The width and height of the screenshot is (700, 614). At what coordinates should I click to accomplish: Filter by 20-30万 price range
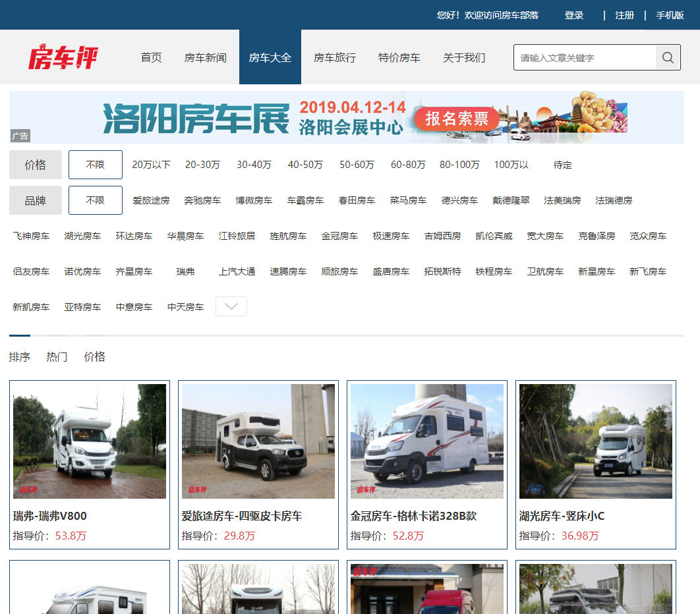tap(202, 165)
